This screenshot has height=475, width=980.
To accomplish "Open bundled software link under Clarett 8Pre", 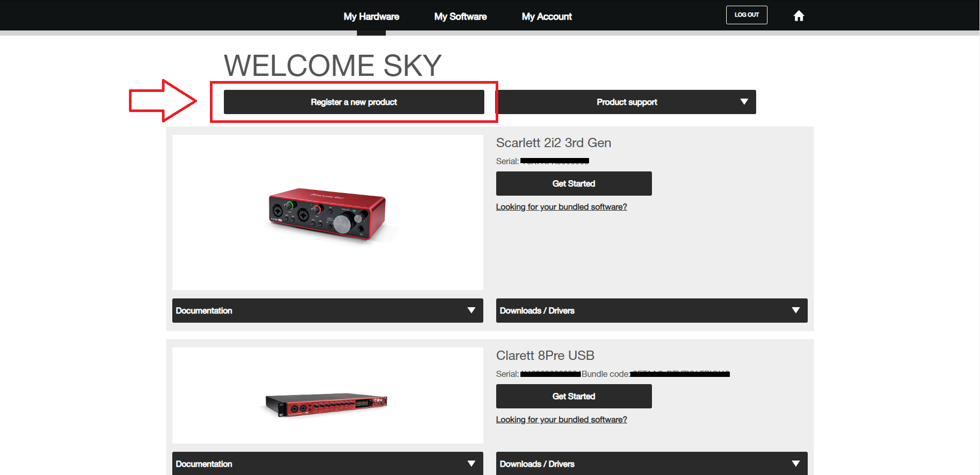I will [x=562, y=420].
